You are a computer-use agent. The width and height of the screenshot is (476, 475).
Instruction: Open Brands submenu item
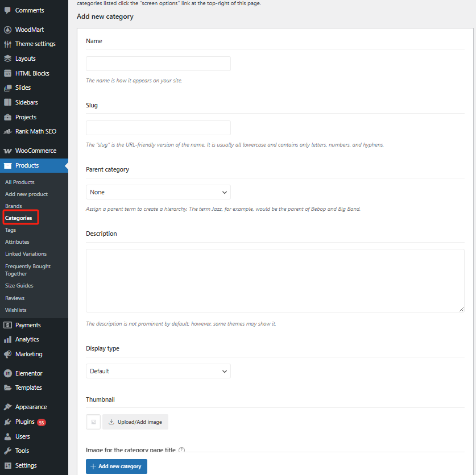pos(13,206)
